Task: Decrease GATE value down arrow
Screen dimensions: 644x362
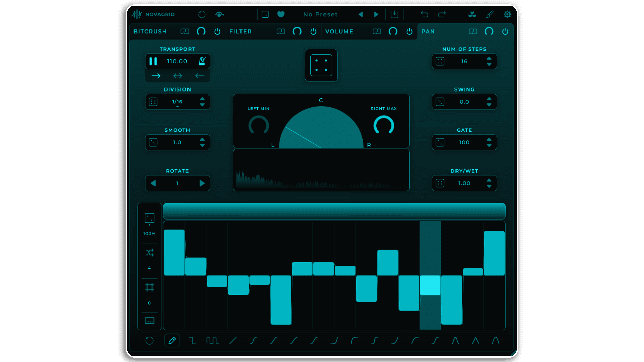Action: 489,145
